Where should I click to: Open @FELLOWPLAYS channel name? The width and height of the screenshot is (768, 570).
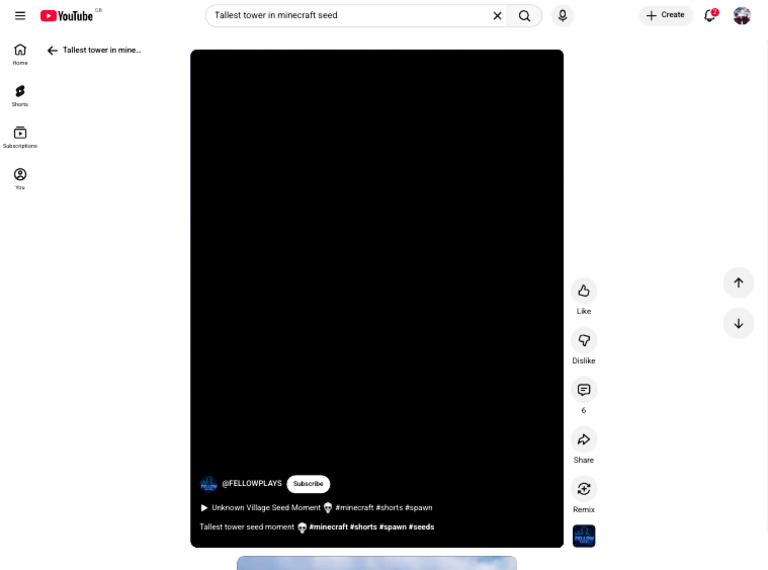[x=252, y=483]
